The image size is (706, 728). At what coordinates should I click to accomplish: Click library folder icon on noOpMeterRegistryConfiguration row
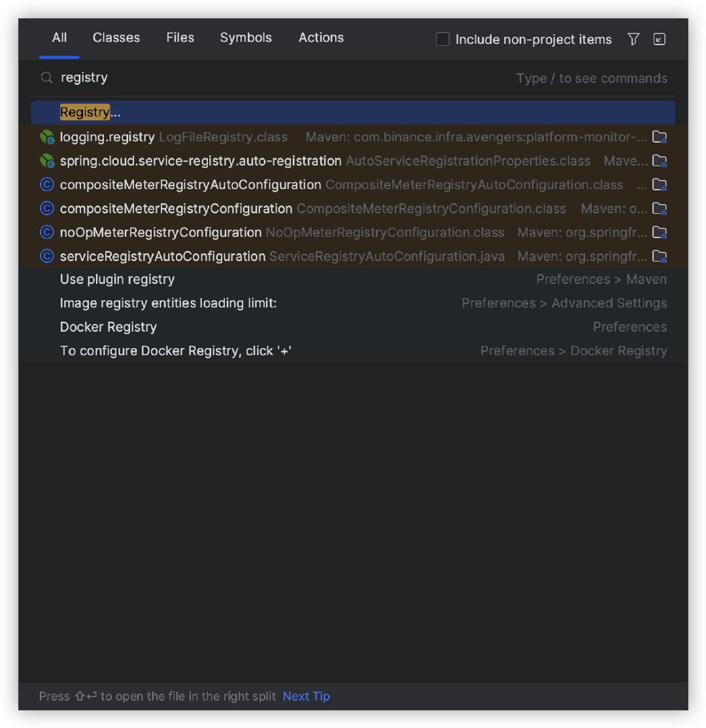tap(659, 232)
